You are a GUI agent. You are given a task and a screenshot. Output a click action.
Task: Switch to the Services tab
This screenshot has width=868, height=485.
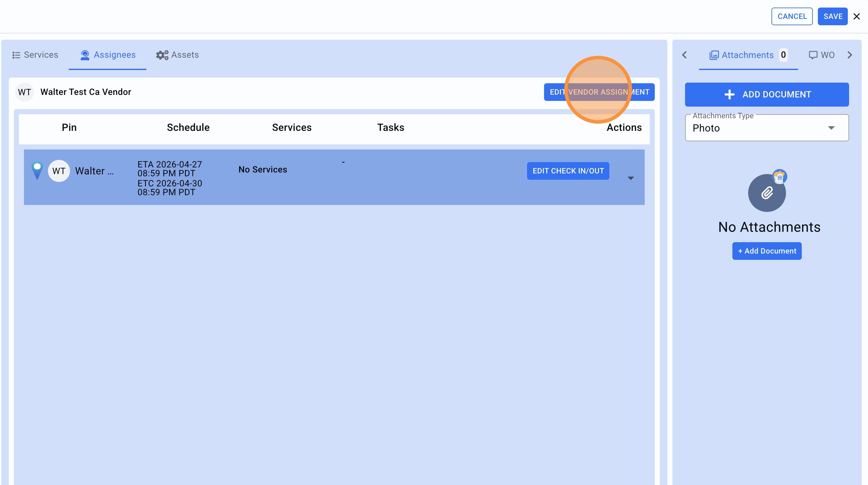[35, 55]
